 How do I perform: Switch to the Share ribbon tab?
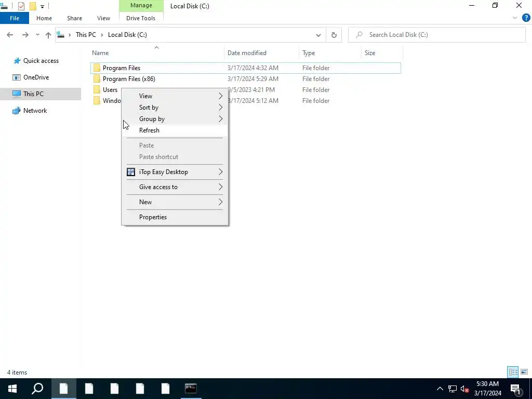(74, 18)
